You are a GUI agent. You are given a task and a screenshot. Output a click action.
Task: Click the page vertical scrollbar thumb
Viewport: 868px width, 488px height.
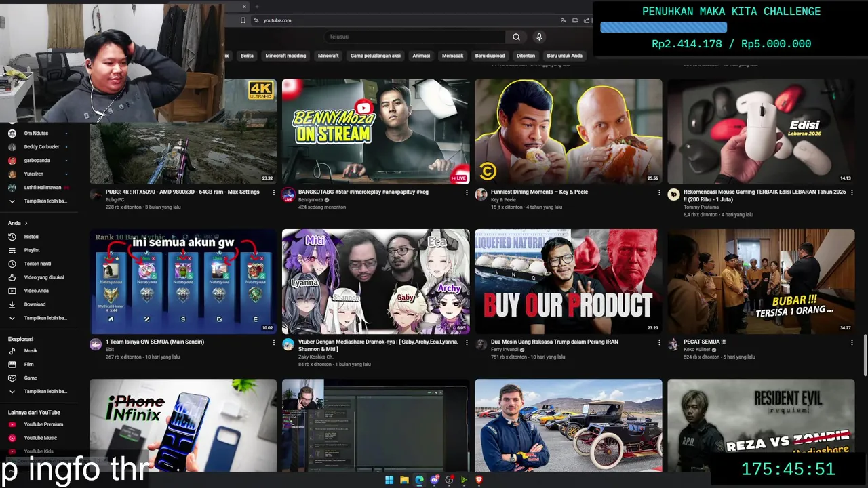[865, 354]
